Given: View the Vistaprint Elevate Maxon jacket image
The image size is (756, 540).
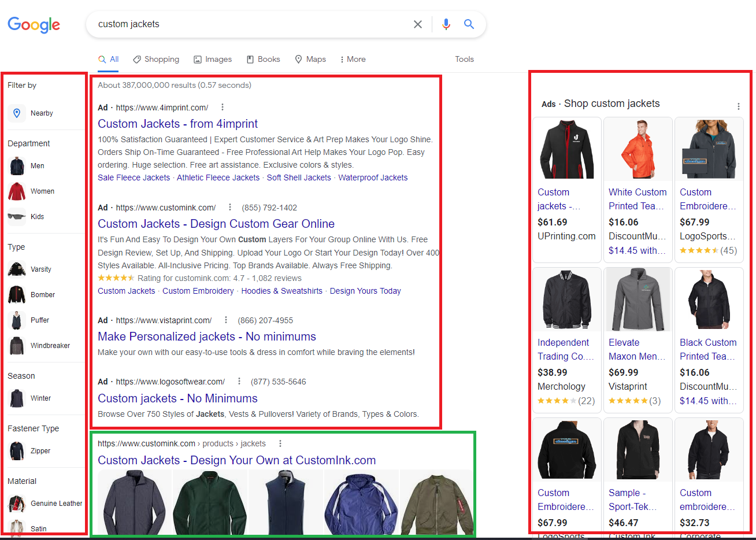Looking at the screenshot, I should [638, 299].
